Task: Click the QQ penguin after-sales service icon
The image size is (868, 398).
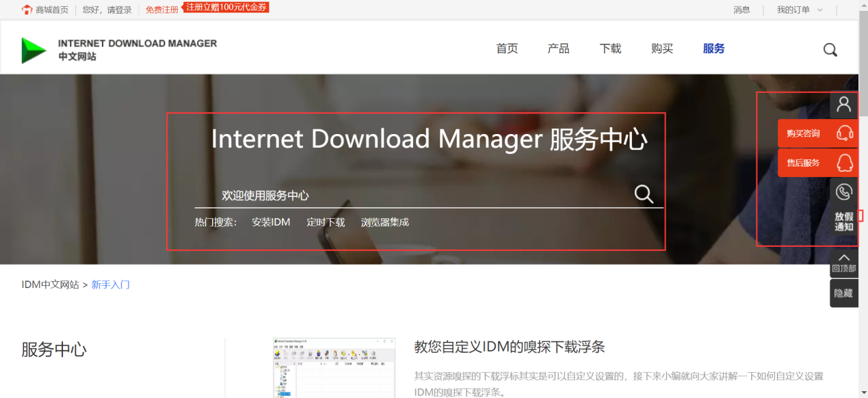Action: point(845,163)
